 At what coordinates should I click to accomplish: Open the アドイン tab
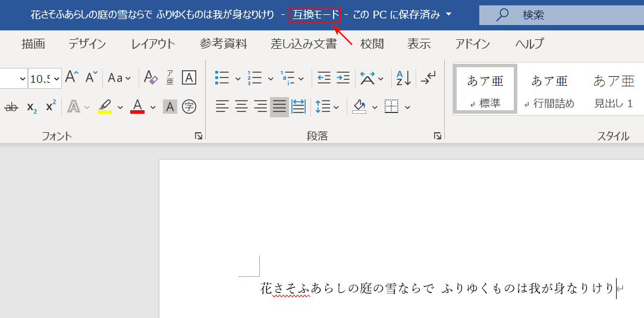[473, 43]
